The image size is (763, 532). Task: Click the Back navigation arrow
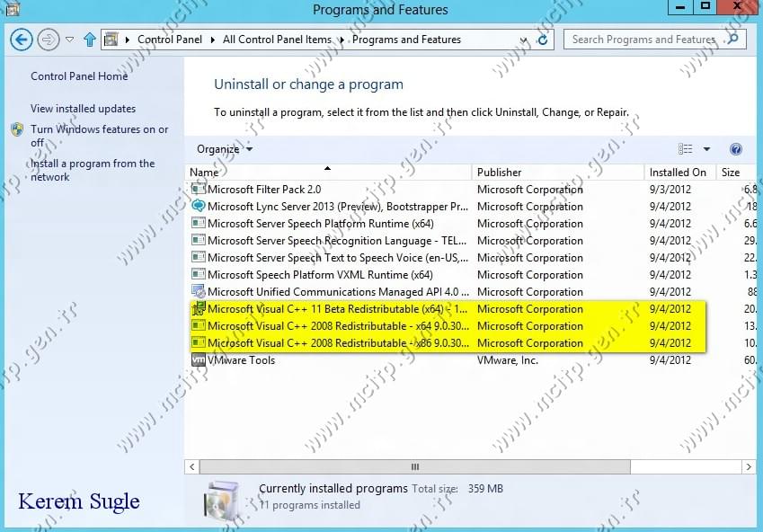click(22, 40)
